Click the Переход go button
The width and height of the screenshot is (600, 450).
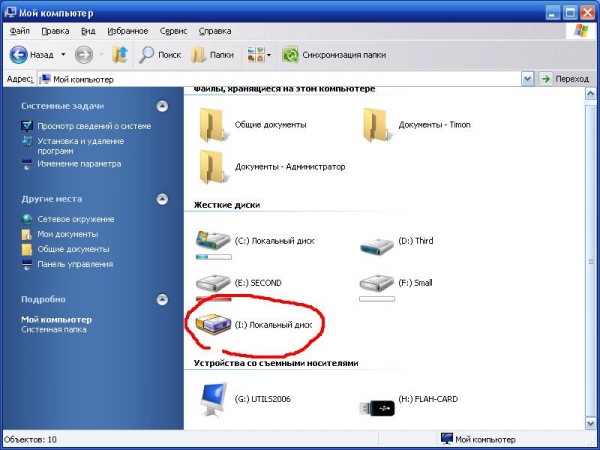pos(566,79)
